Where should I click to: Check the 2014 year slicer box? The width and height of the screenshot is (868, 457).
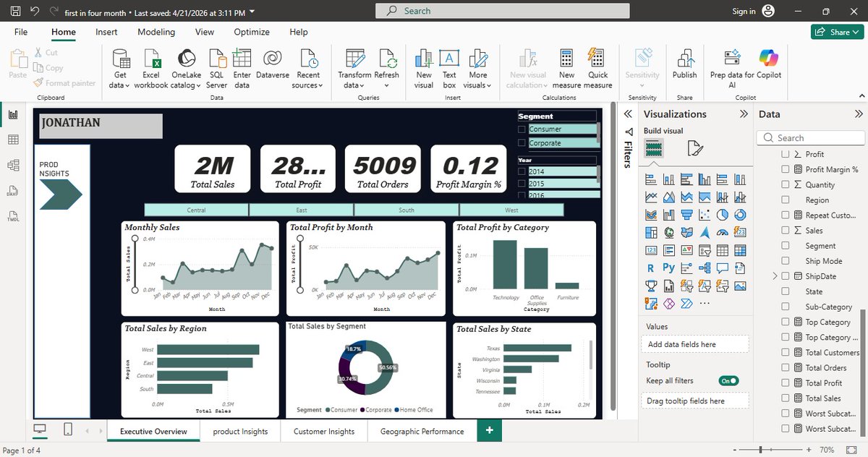[522, 172]
